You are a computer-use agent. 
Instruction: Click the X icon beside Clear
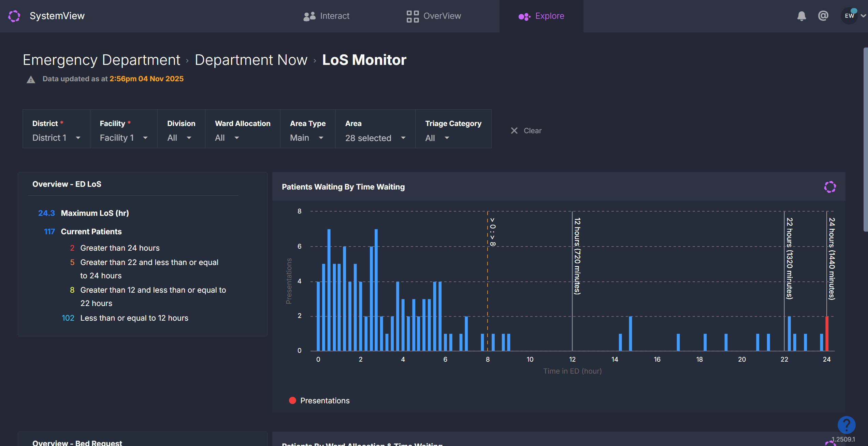(x=514, y=131)
